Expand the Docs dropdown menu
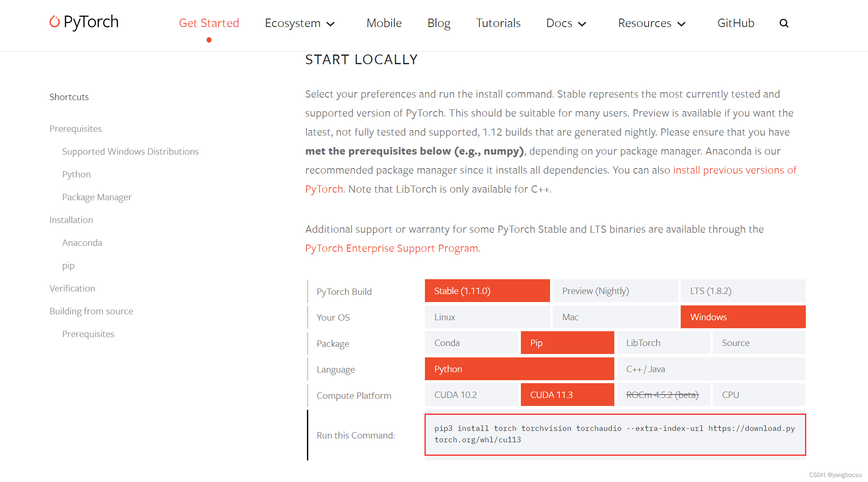 (x=566, y=23)
